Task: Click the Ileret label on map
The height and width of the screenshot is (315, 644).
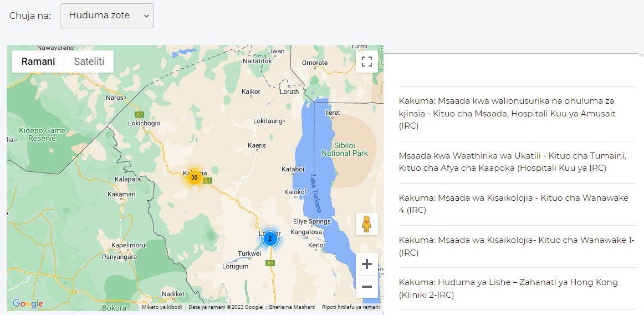Action: [x=333, y=112]
